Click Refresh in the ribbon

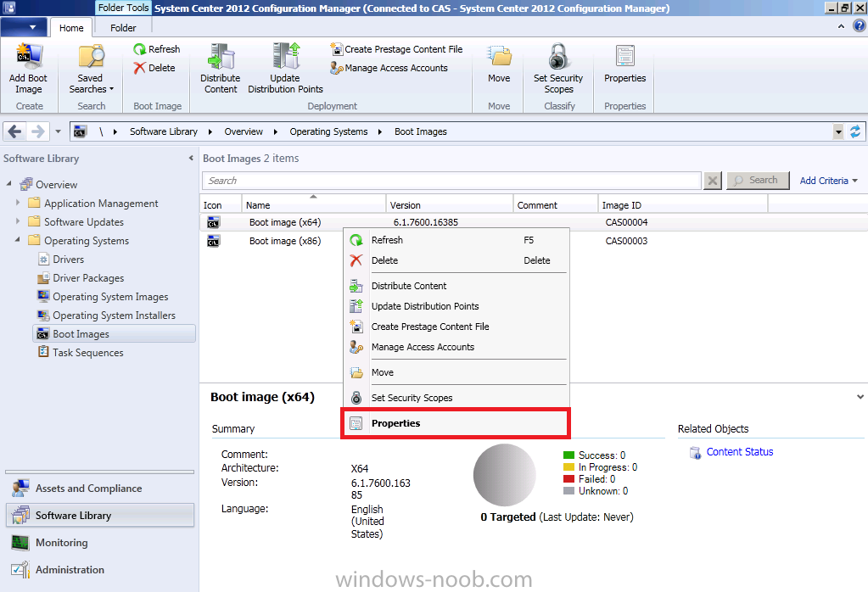coord(157,49)
